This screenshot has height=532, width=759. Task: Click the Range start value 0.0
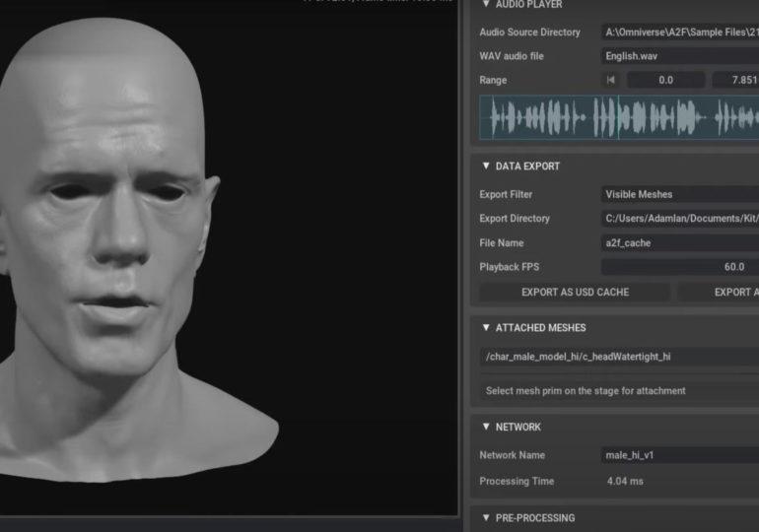click(x=665, y=80)
